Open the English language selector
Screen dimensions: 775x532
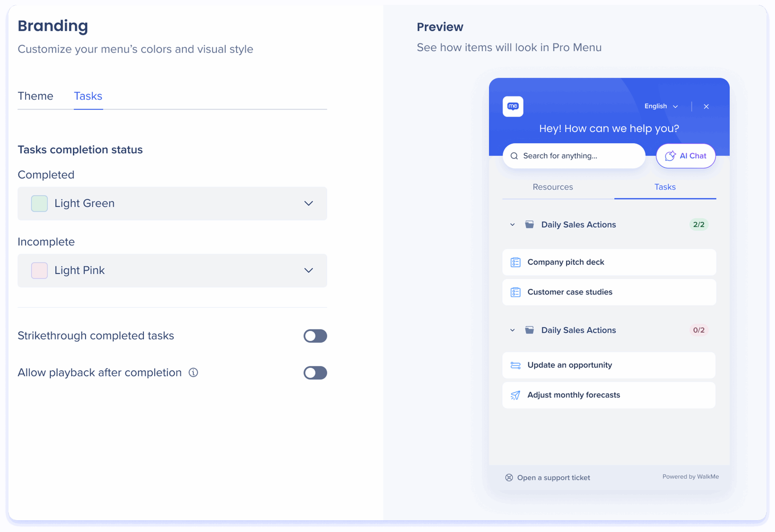(x=661, y=106)
